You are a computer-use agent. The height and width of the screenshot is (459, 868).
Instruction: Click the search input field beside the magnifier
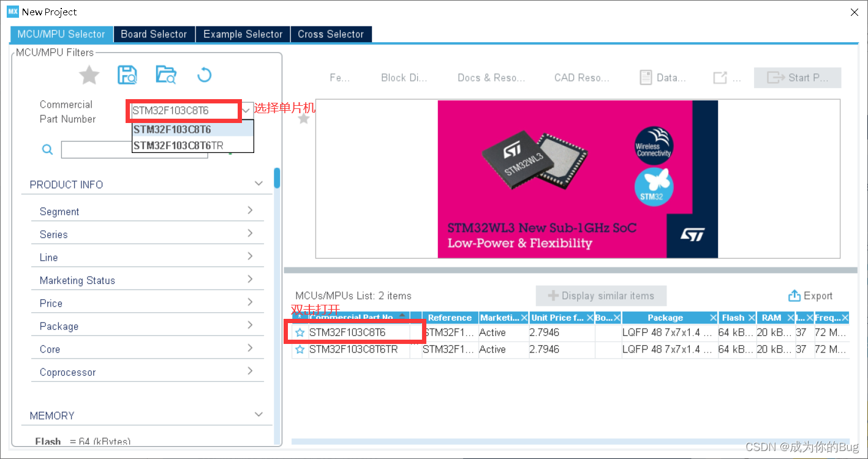click(134, 150)
